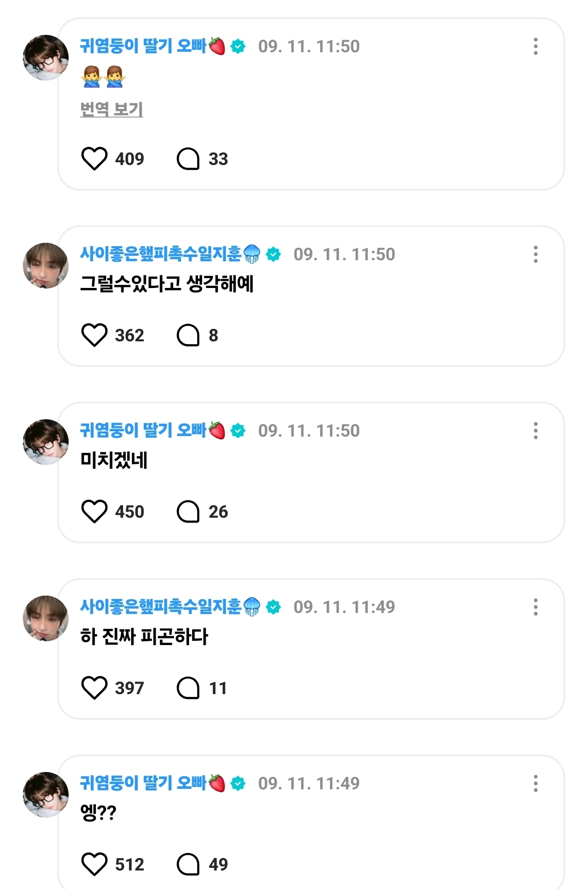Like the post with 409 likes
The image size is (588, 889).
(94, 159)
